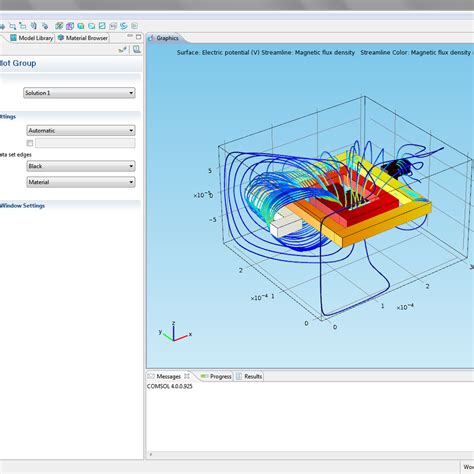Switch to the Model Library tab
The width and height of the screenshot is (474, 474).
(x=32, y=38)
